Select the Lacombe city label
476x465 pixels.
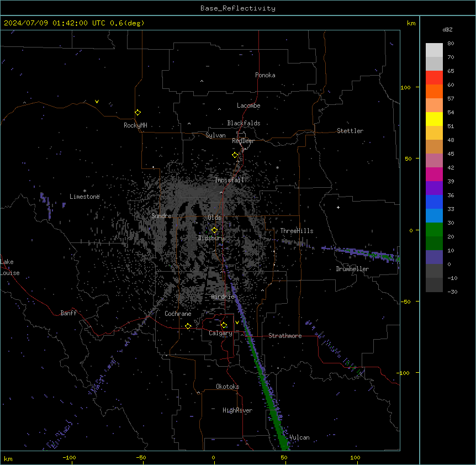point(248,105)
